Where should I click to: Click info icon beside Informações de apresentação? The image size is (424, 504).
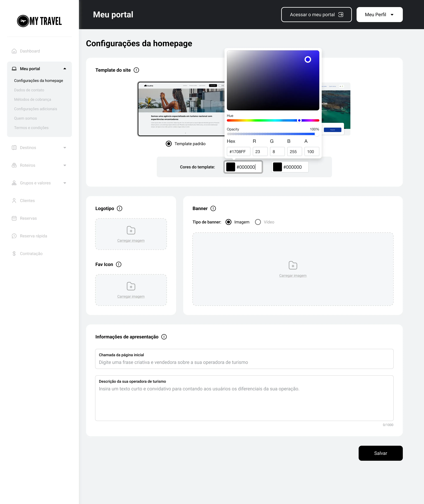pyautogui.click(x=164, y=337)
